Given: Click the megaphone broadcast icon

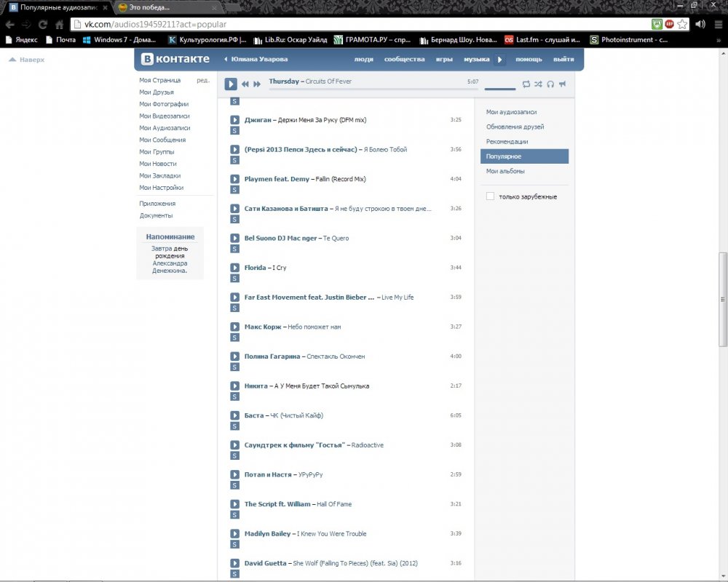Looking at the screenshot, I should pyautogui.click(x=562, y=84).
